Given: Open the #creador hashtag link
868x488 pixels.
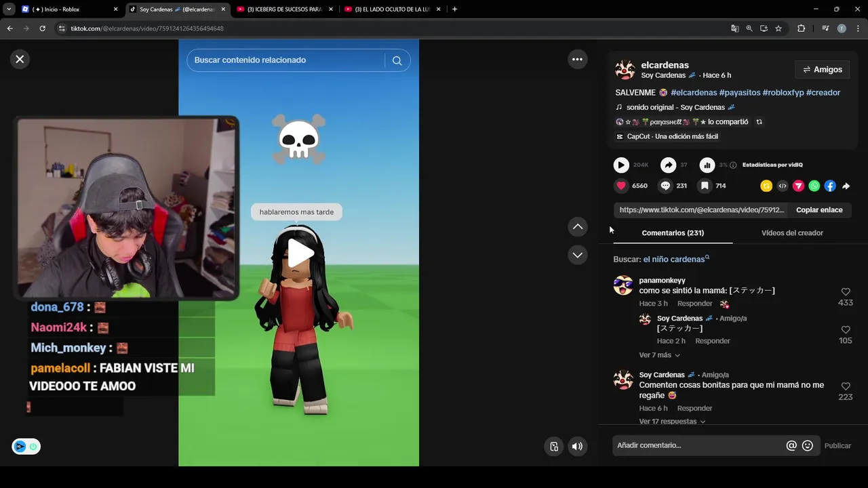Looking at the screenshot, I should pos(823,93).
